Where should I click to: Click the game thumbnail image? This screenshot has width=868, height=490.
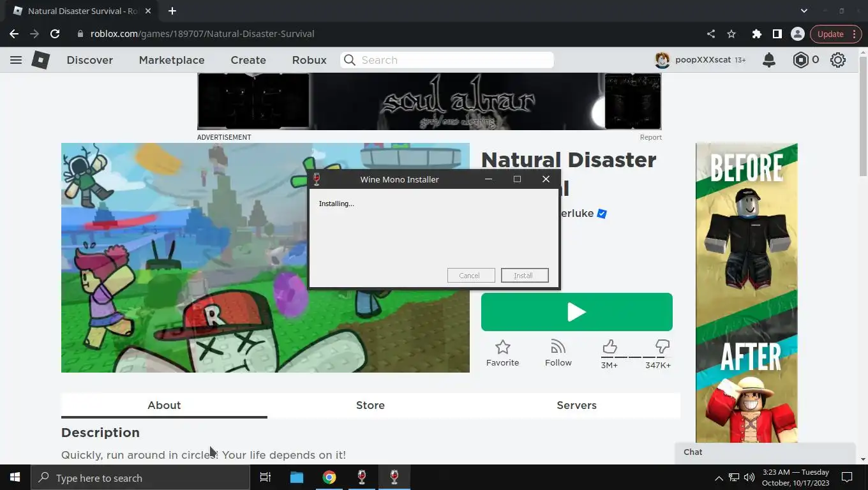click(266, 258)
